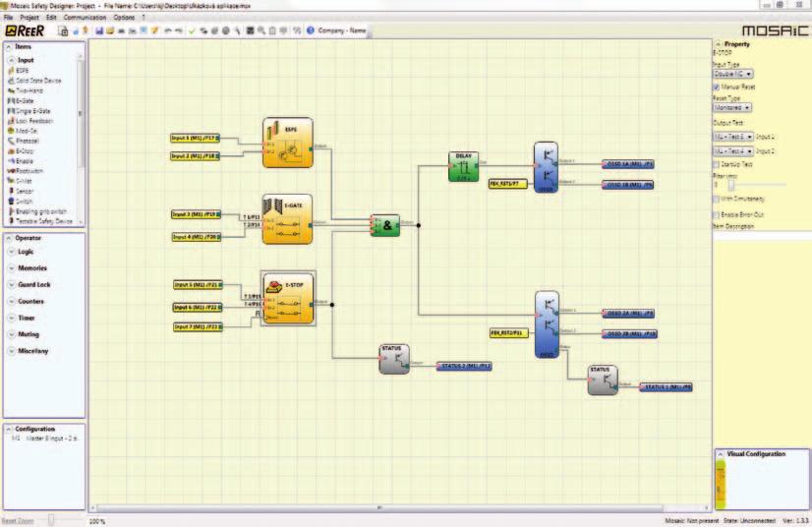
Task: Open the Input 2 output test dropdown
Action: (x=732, y=151)
